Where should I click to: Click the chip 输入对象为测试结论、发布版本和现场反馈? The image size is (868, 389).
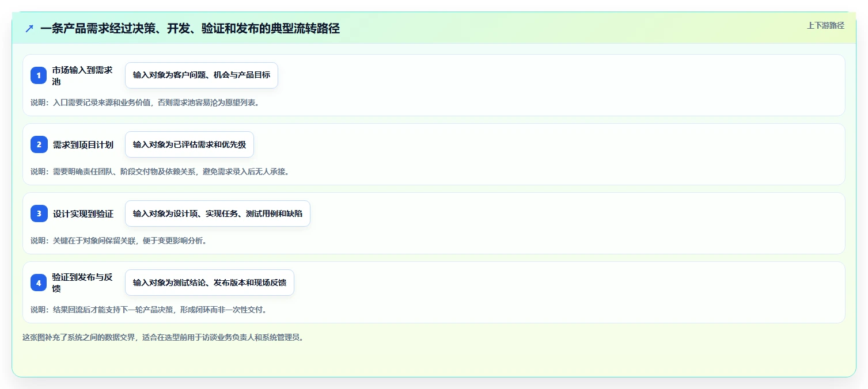coord(210,283)
